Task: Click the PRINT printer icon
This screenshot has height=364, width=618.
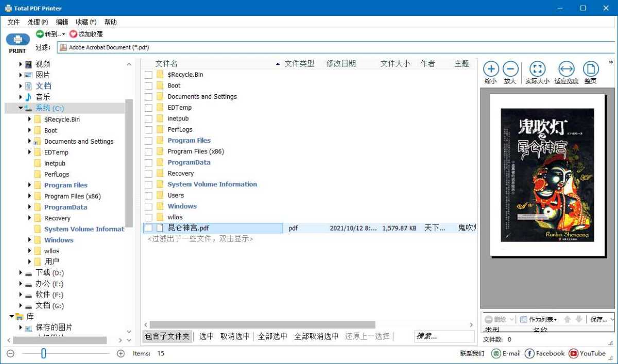Action: (18, 39)
